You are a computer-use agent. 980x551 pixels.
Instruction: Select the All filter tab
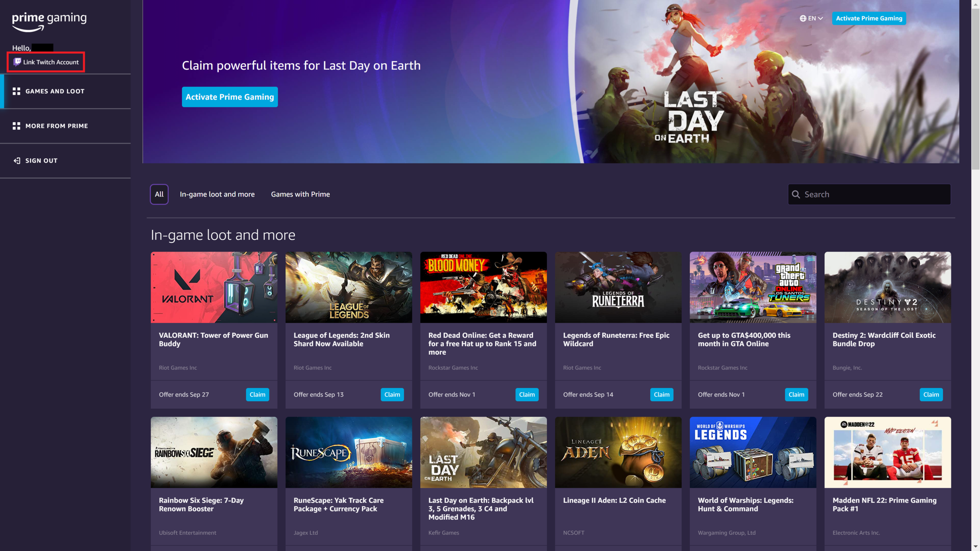click(159, 194)
